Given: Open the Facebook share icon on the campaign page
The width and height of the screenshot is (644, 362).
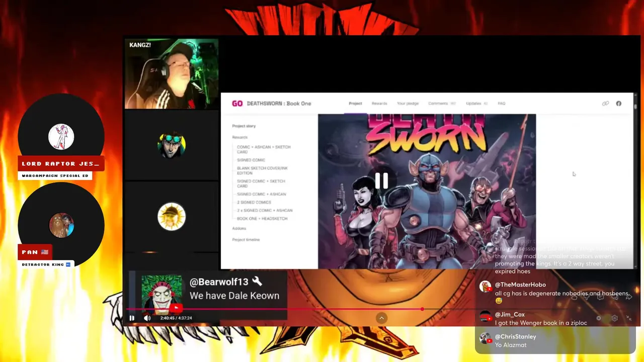Looking at the screenshot, I should (x=618, y=104).
